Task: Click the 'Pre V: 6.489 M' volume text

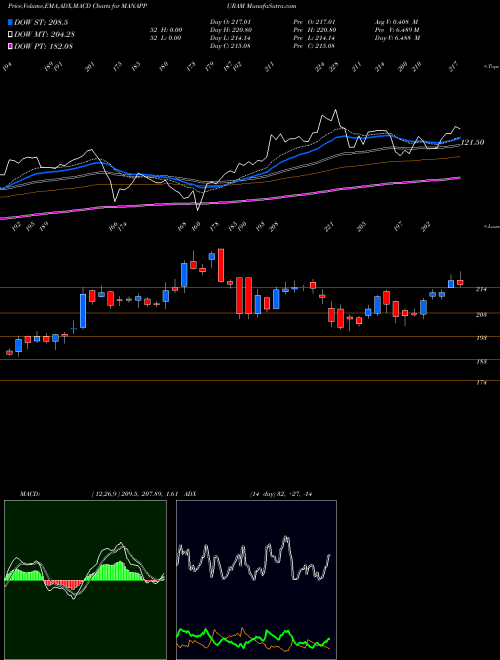Action: 397,30
